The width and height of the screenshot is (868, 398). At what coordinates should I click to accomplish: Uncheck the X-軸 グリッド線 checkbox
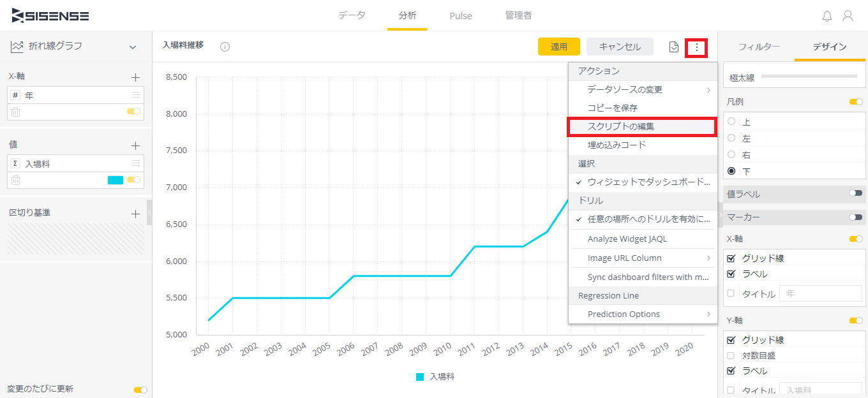click(731, 258)
